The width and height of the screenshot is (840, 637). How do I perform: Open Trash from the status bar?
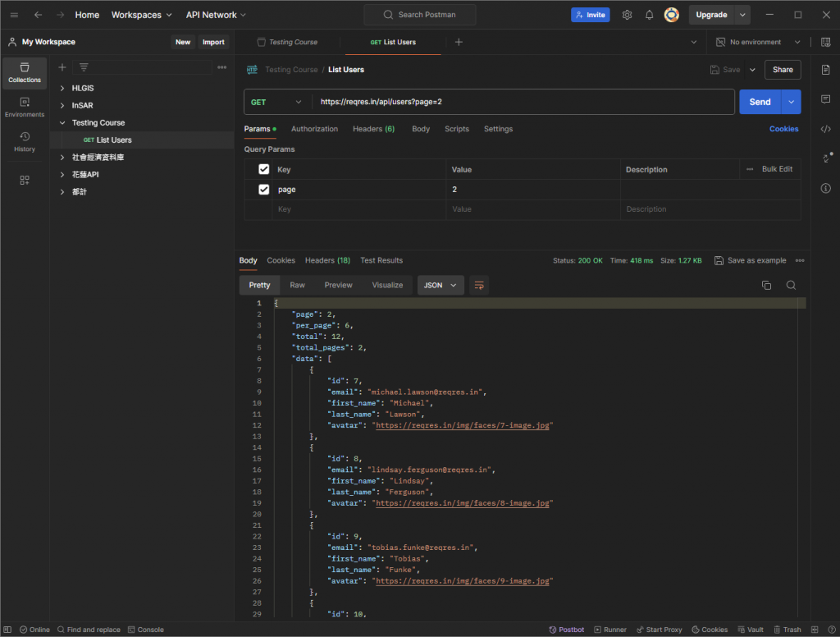787,630
